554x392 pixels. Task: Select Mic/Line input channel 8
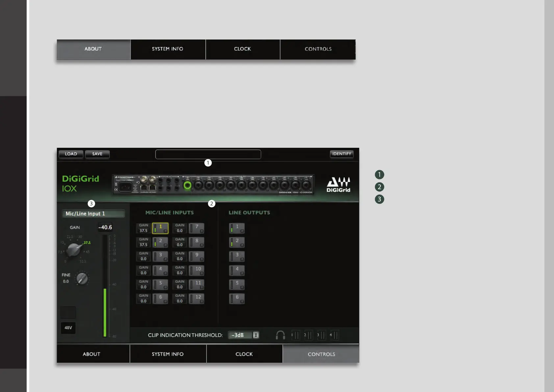[196, 242]
